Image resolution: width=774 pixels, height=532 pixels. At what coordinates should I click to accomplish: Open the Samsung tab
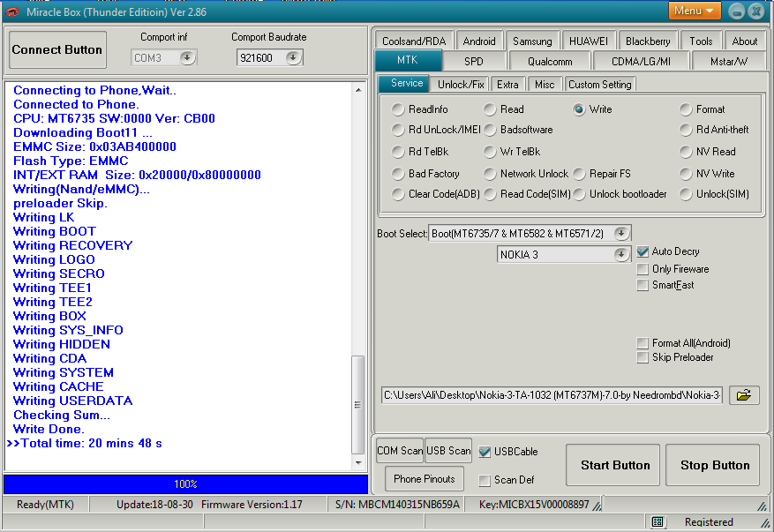pos(532,41)
